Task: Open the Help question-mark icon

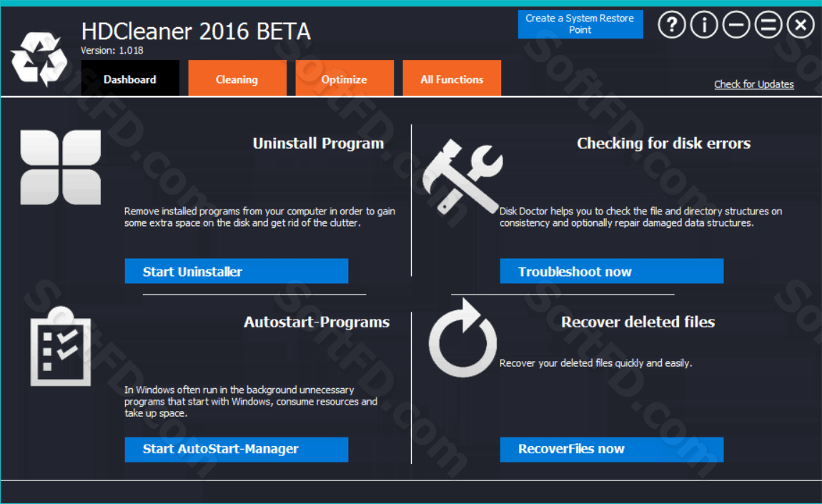Action: click(672, 24)
